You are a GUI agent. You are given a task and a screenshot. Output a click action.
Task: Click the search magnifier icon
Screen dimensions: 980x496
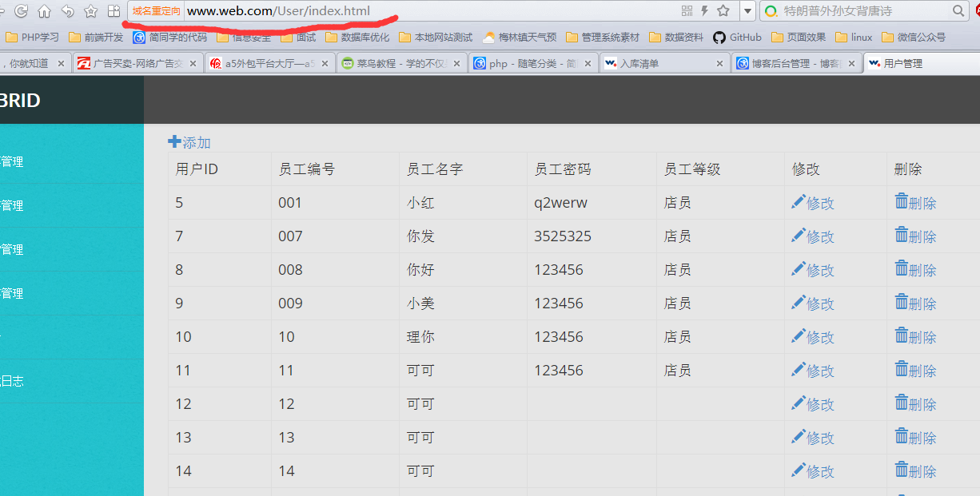pyautogui.click(x=958, y=11)
